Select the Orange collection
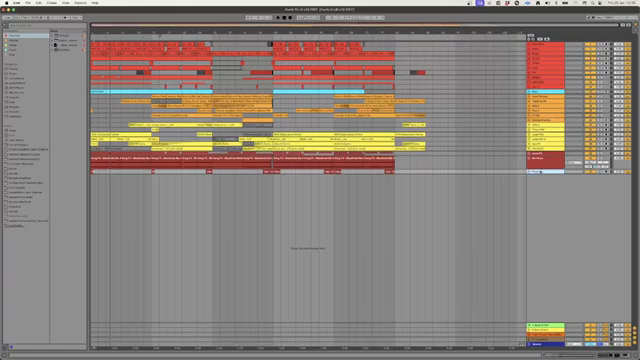640x360 pixels. click(26, 40)
